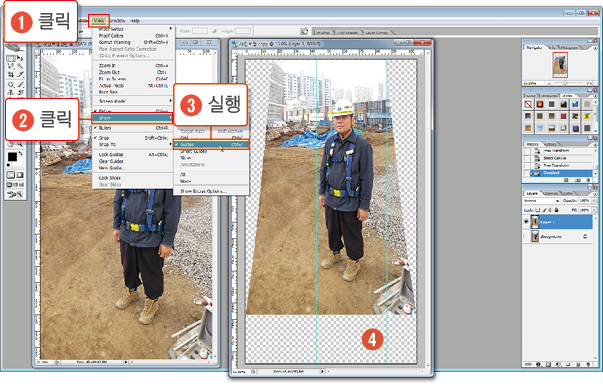Apply the red-slash no style swatch
Viewport: 603px width, 384px height.
click(x=528, y=104)
